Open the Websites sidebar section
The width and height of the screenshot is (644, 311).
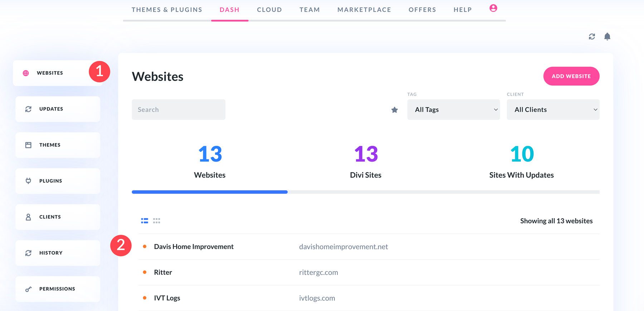(x=57, y=73)
